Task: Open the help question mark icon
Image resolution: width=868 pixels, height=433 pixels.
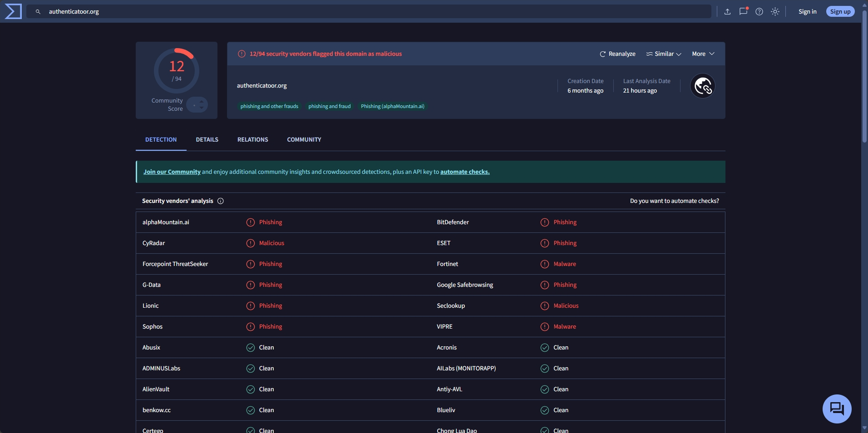Action: [x=759, y=12]
